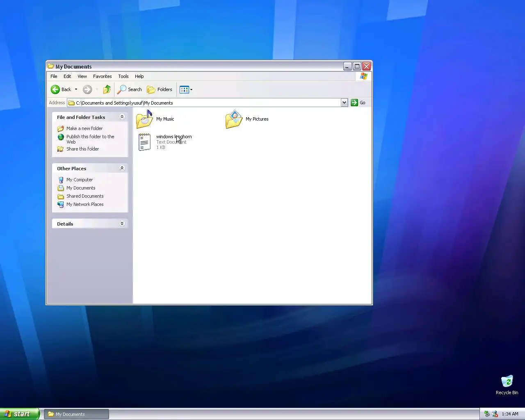Open the Search pane
The height and width of the screenshot is (420, 525).
click(130, 89)
